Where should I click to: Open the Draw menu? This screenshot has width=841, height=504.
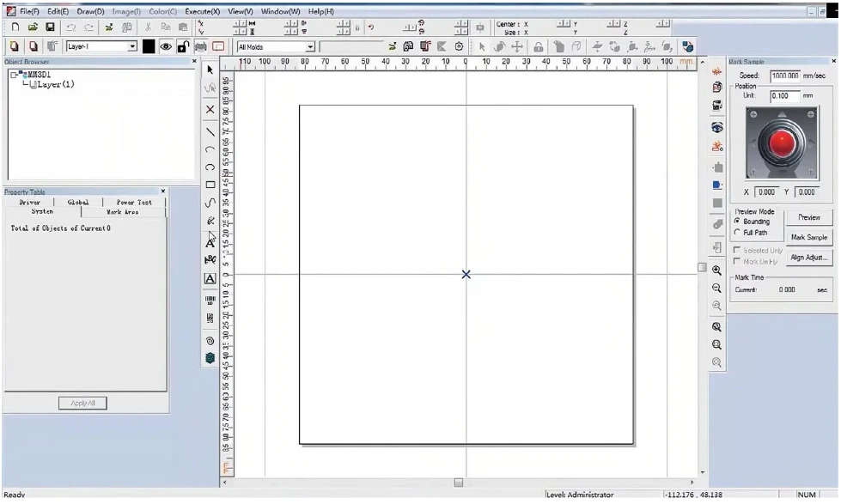(x=90, y=11)
